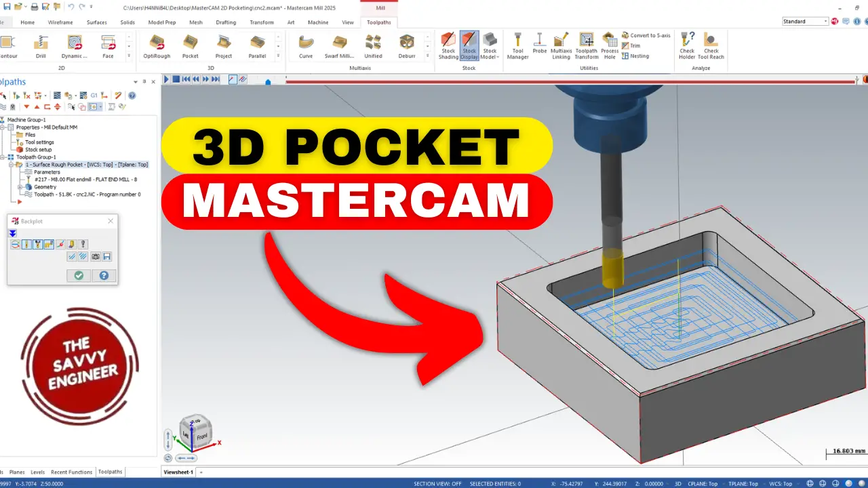Collapse Toolpath Group-1 node
868x488 pixels.
tap(3, 157)
